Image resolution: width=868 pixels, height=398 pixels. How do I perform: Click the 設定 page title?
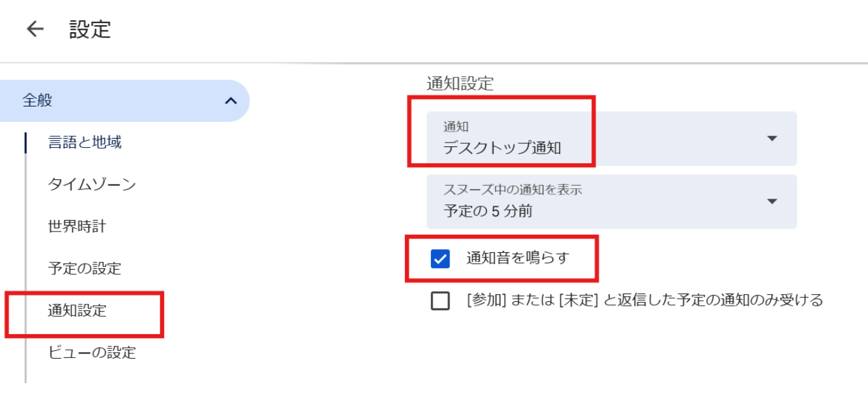90,29
